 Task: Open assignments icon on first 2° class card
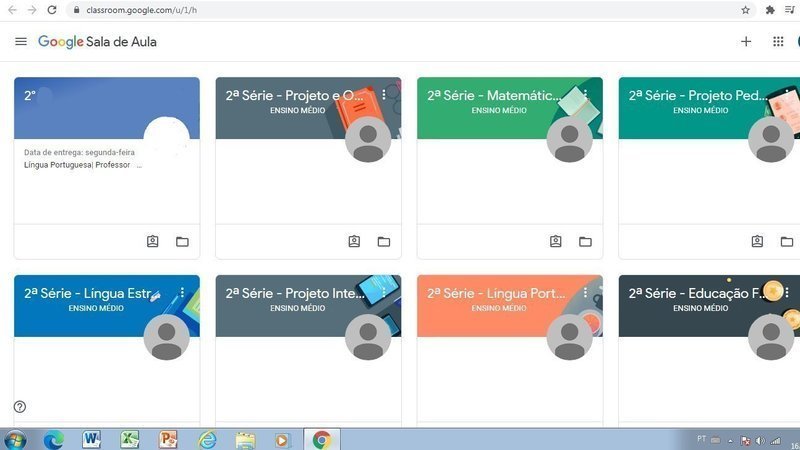(153, 241)
